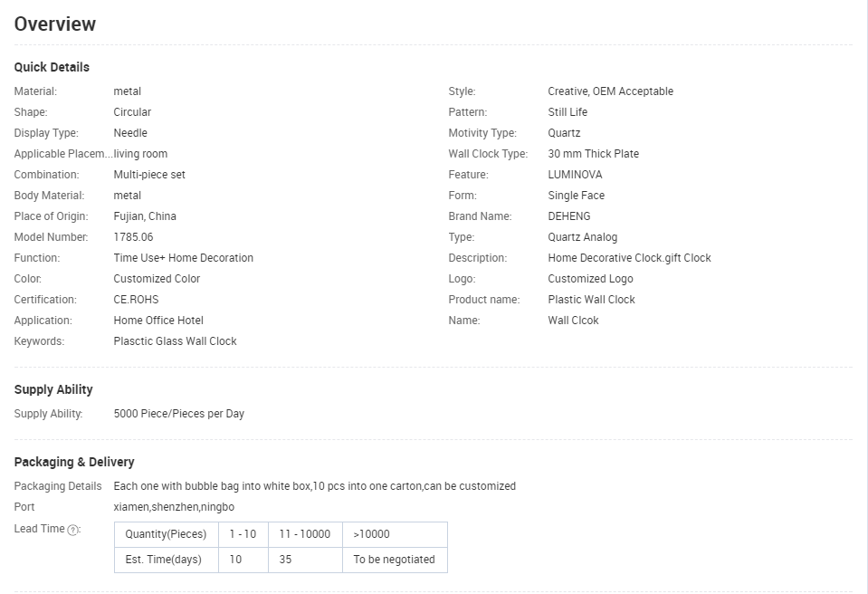The height and width of the screenshot is (594, 868).
Task: Click the LUMINOVA feature value
Action: (x=575, y=175)
